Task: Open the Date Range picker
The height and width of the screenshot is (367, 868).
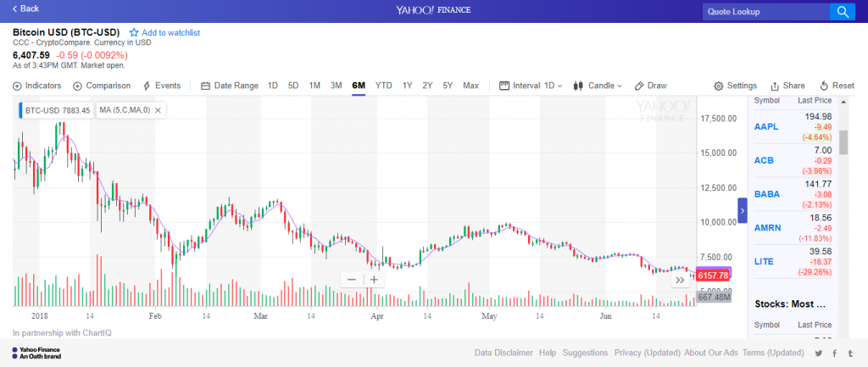Action: point(230,86)
